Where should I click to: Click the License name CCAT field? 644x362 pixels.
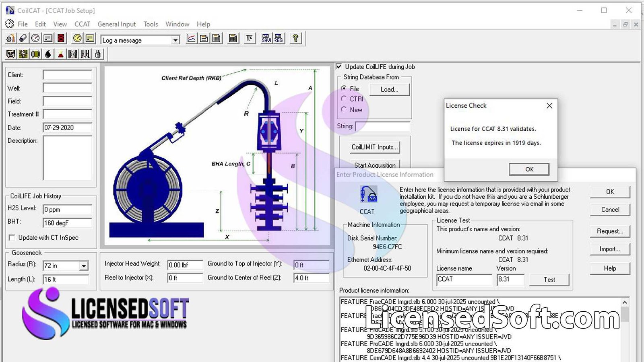(464, 280)
